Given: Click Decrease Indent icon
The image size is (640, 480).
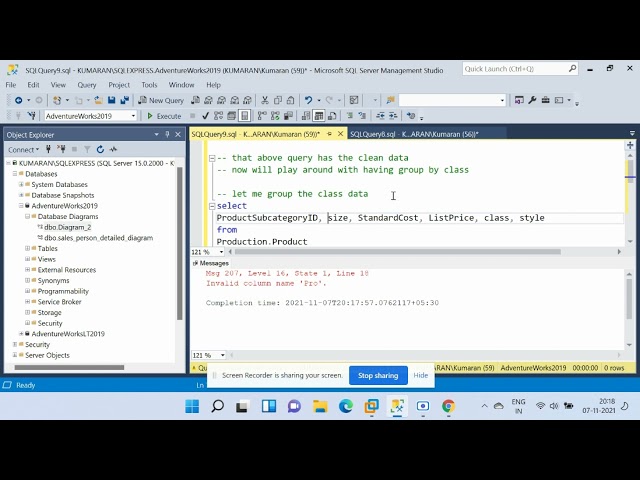Looking at the screenshot, I should [x=380, y=116].
